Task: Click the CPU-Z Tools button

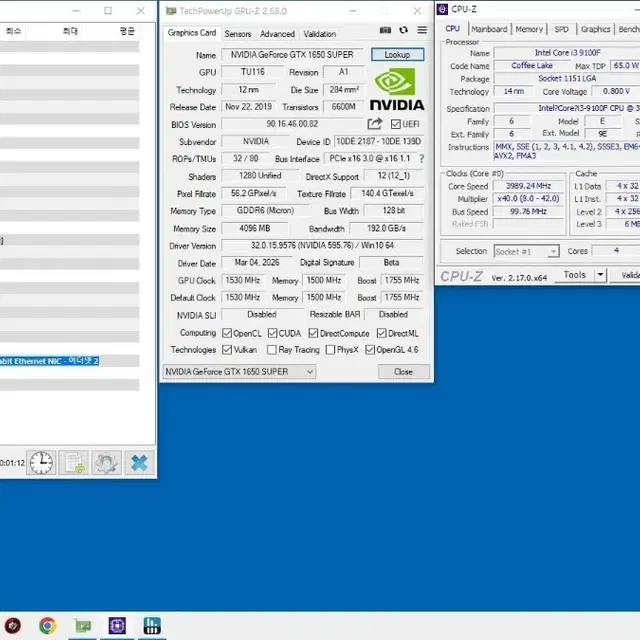Action: (575, 275)
